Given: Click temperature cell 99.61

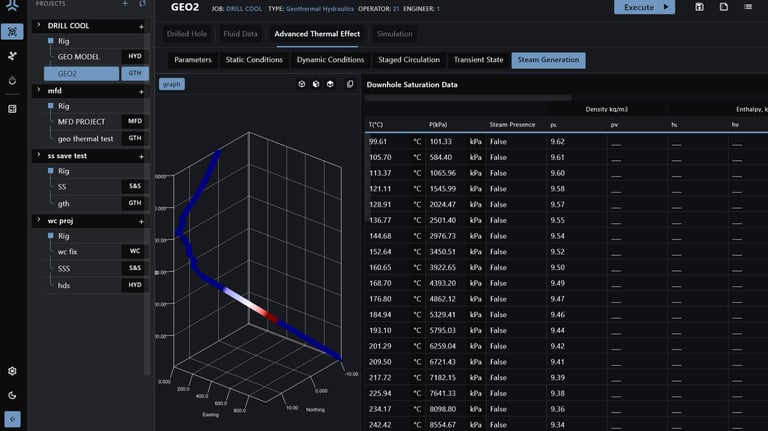Looking at the screenshot, I should tap(378, 142).
